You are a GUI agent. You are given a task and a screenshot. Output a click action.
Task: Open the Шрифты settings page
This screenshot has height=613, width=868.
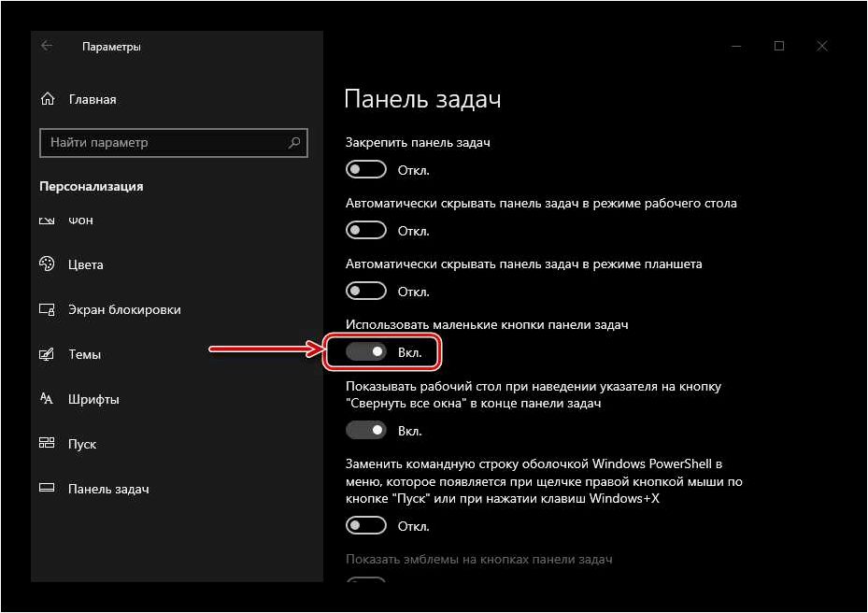93,399
